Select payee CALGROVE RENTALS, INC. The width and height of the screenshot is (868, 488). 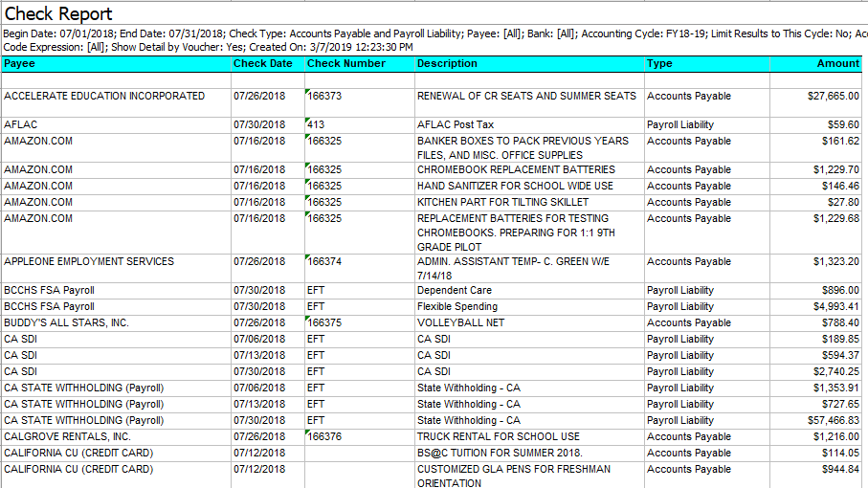pos(67,436)
